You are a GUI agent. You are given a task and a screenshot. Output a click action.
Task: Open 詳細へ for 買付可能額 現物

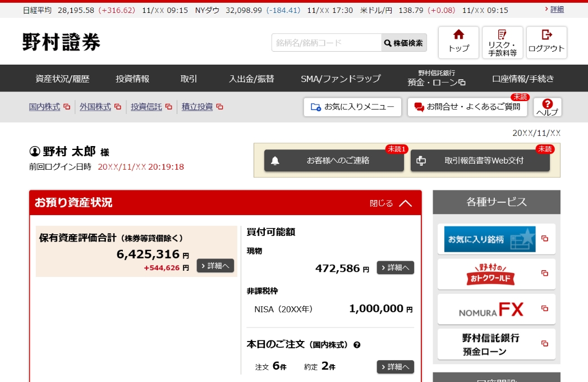395,267
